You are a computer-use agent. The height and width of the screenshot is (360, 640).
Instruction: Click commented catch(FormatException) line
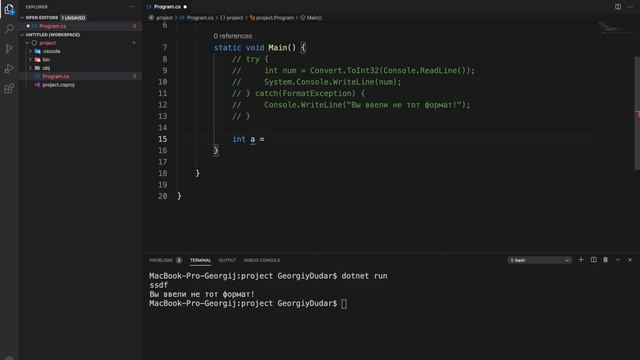pyautogui.click(x=298, y=93)
